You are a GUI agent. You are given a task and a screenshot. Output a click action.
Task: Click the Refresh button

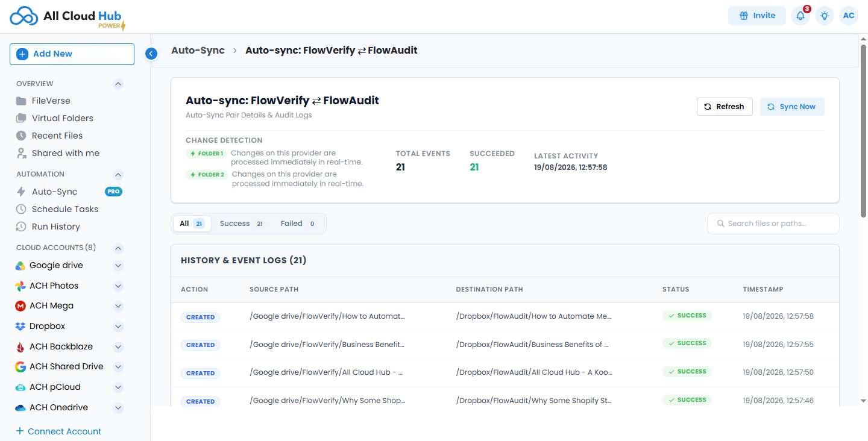(x=725, y=107)
